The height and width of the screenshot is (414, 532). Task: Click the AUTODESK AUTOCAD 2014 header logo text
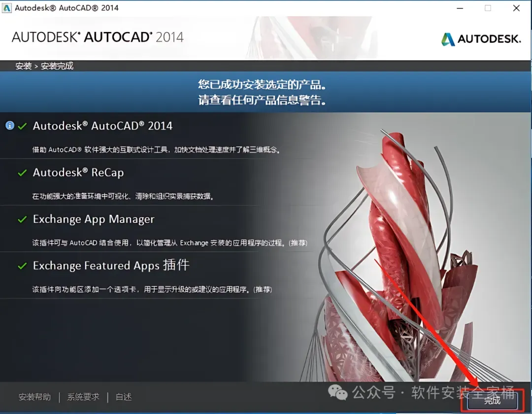[x=98, y=37]
